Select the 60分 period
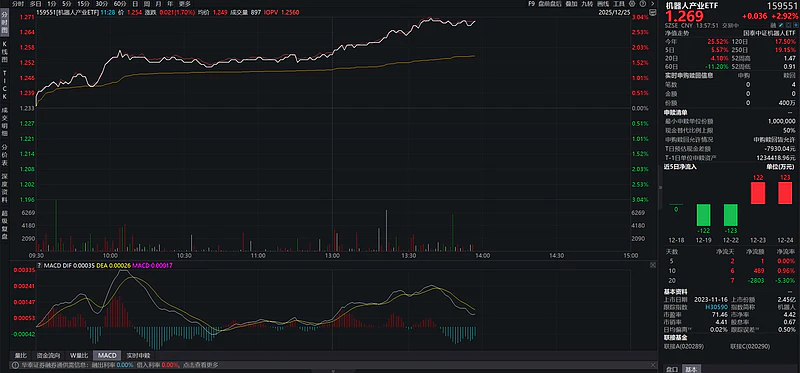The height and width of the screenshot is (373, 800). [x=120, y=4]
